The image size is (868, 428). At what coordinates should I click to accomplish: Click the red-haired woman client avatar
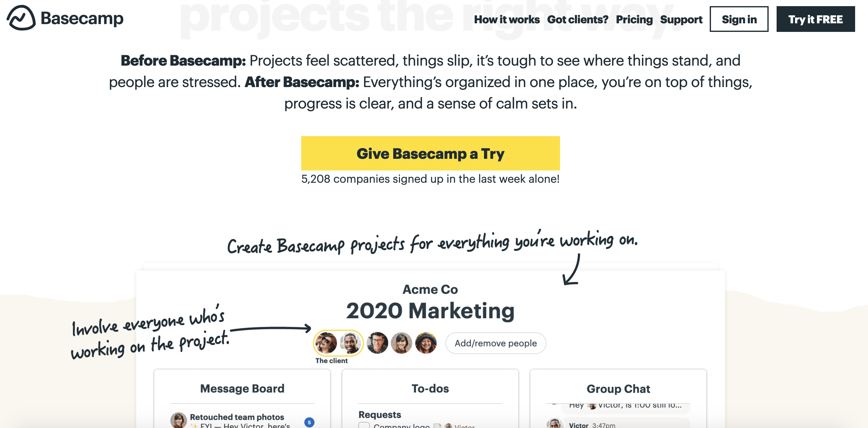326,343
